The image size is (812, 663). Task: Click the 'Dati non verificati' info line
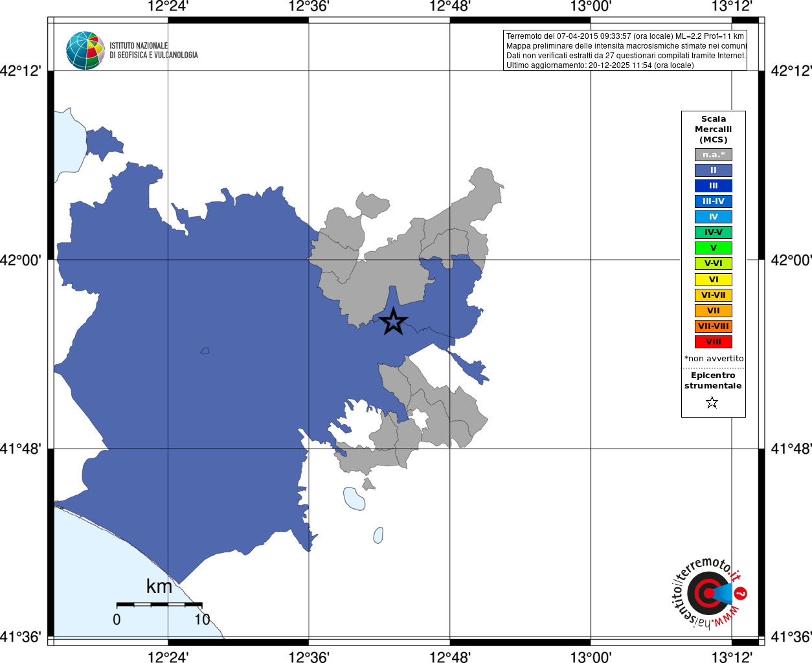point(626,56)
